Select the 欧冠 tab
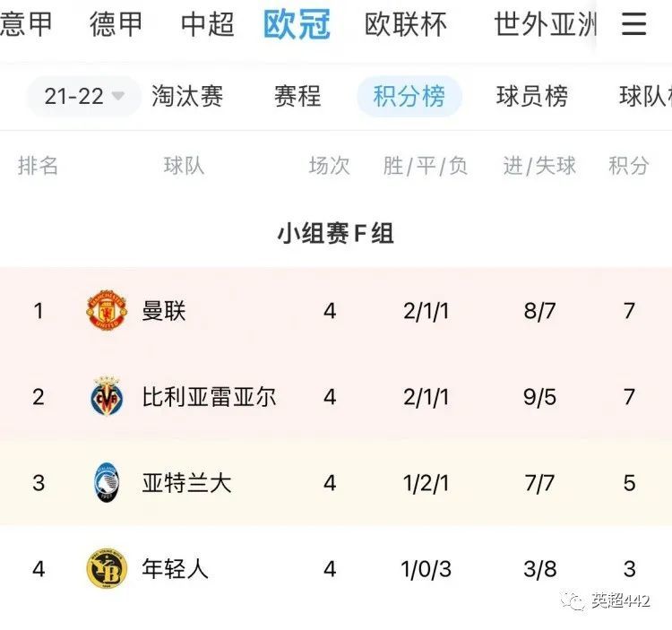 297,24
